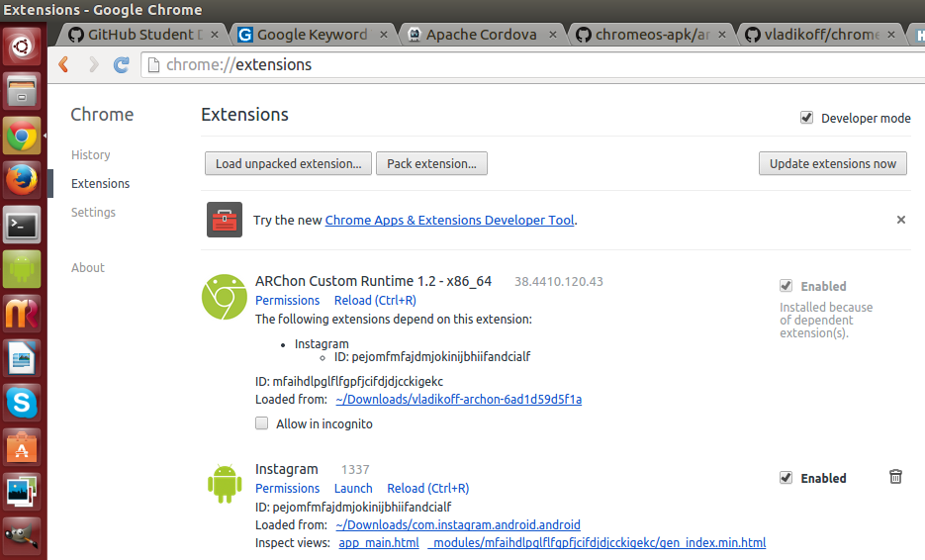Open the Terminal from the dock

[22, 225]
